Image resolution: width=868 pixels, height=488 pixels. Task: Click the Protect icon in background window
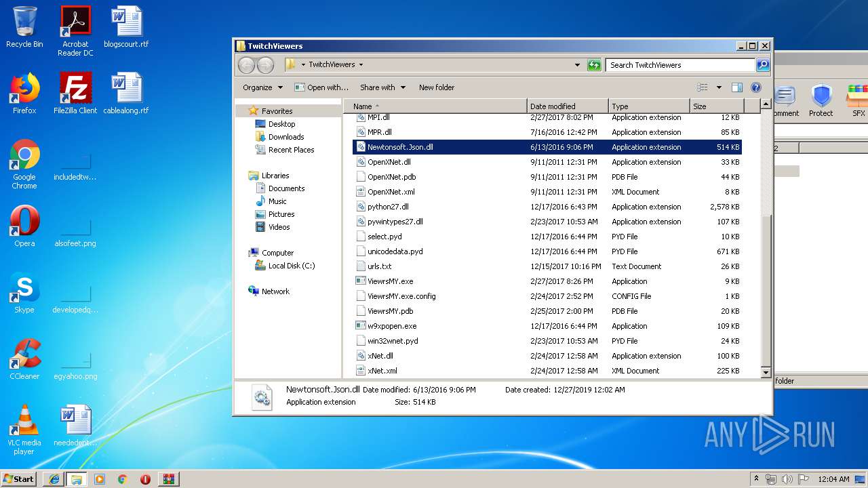click(x=821, y=100)
